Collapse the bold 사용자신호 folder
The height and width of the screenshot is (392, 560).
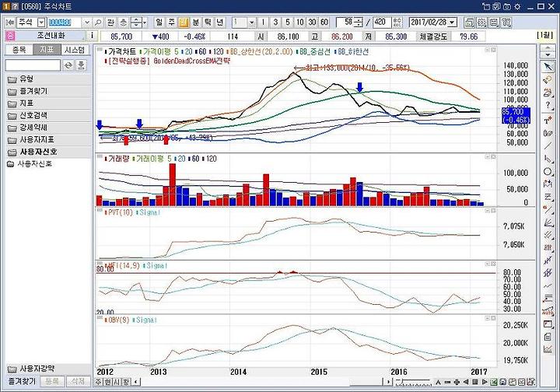[48, 152]
